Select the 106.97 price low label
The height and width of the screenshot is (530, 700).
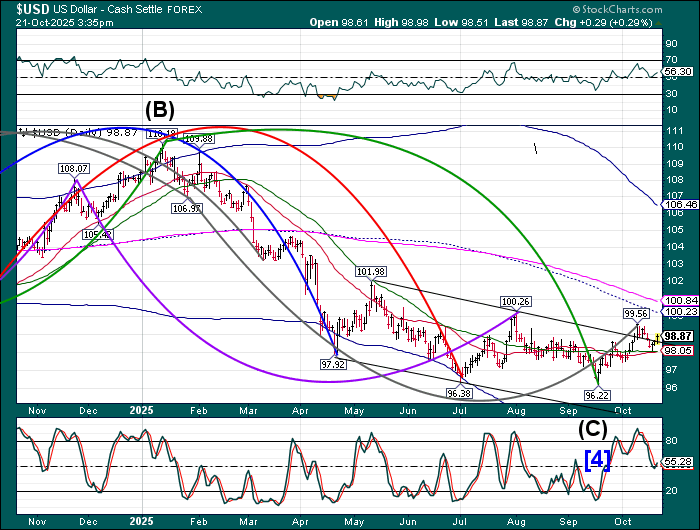(187, 208)
